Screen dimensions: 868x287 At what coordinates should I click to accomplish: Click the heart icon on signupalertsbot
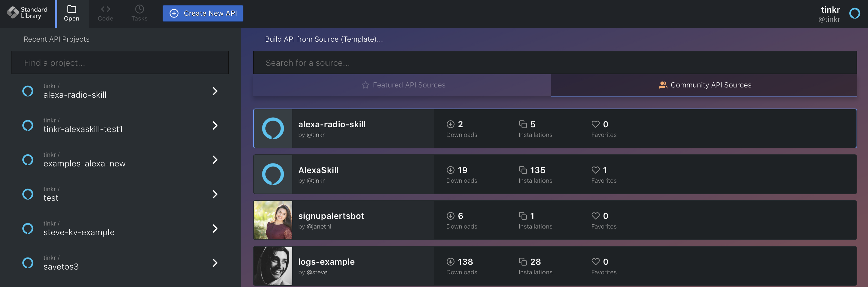point(595,216)
